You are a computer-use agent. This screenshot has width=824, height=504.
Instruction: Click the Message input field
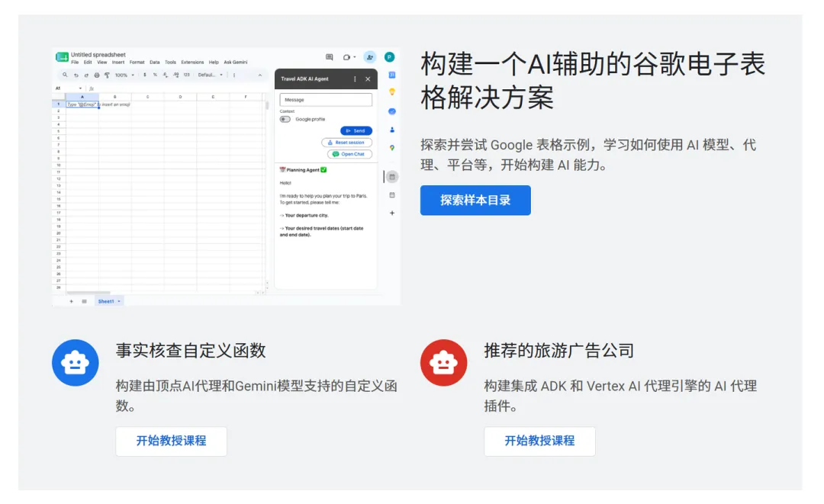coord(326,100)
